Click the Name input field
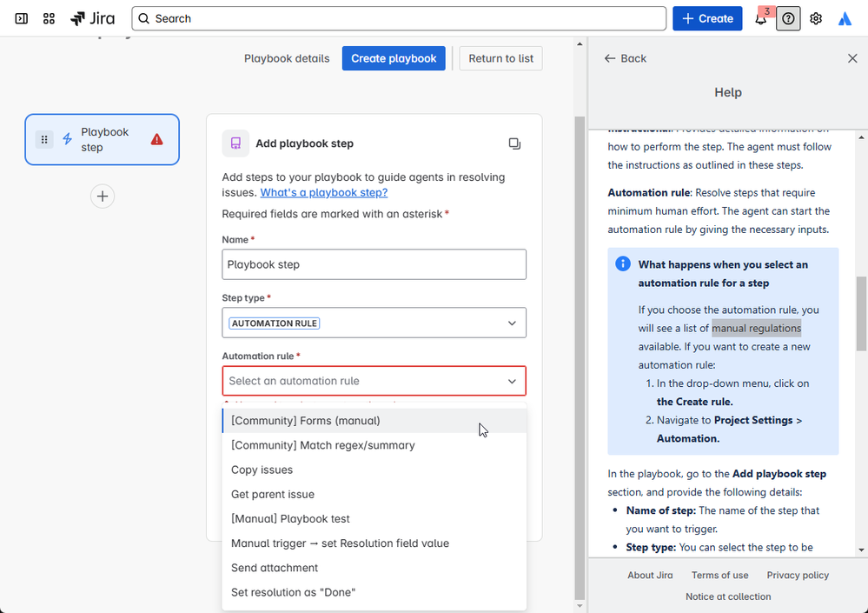The height and width of the screenshot is (613, 868). coord(374,264)
